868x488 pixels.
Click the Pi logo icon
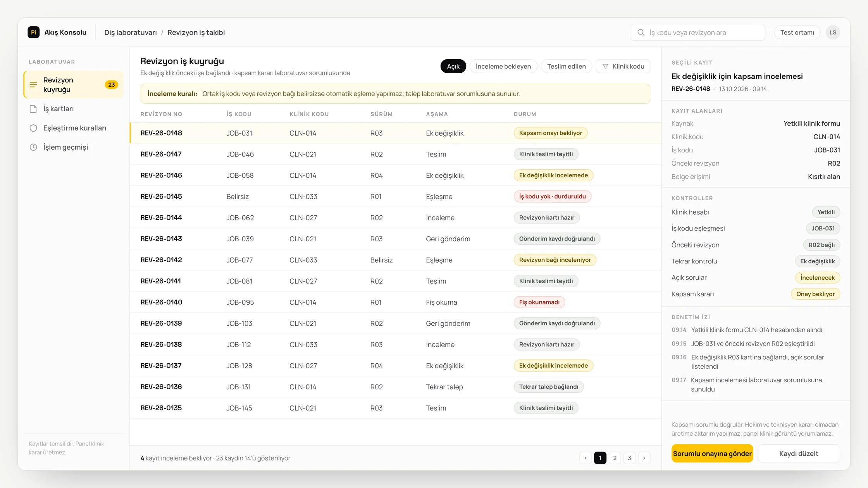point(34,33)
